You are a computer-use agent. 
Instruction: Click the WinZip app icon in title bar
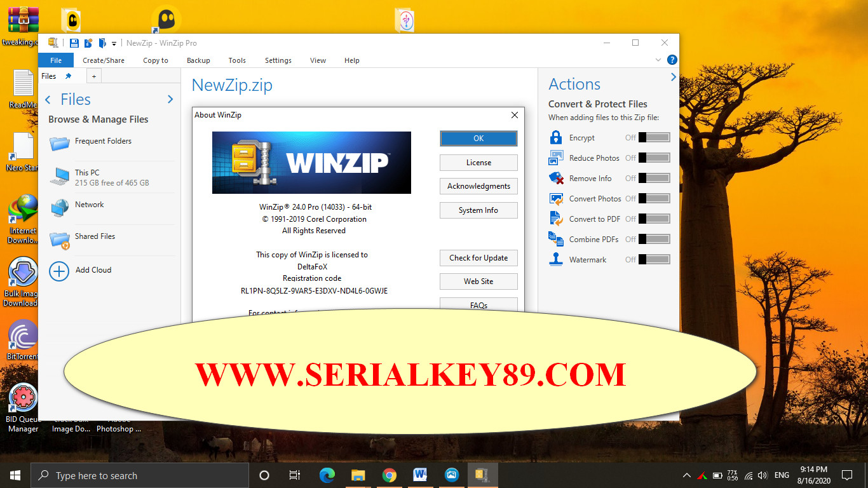[x=53, y=43]
